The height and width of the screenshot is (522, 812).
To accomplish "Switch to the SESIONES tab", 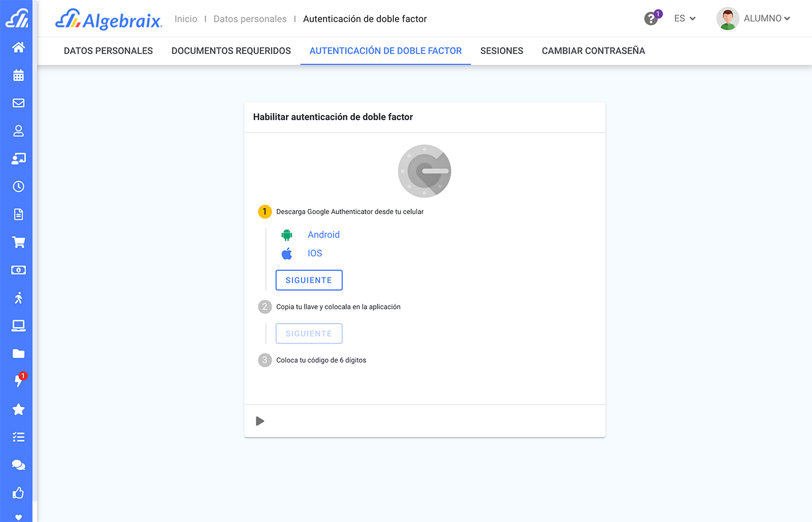I will [501, 50].
